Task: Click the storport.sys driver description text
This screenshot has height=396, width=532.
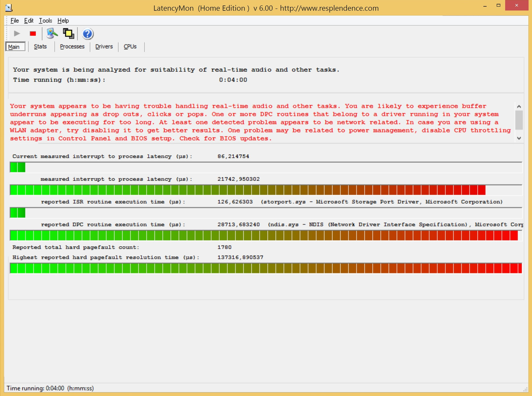Action: (382, 202)
